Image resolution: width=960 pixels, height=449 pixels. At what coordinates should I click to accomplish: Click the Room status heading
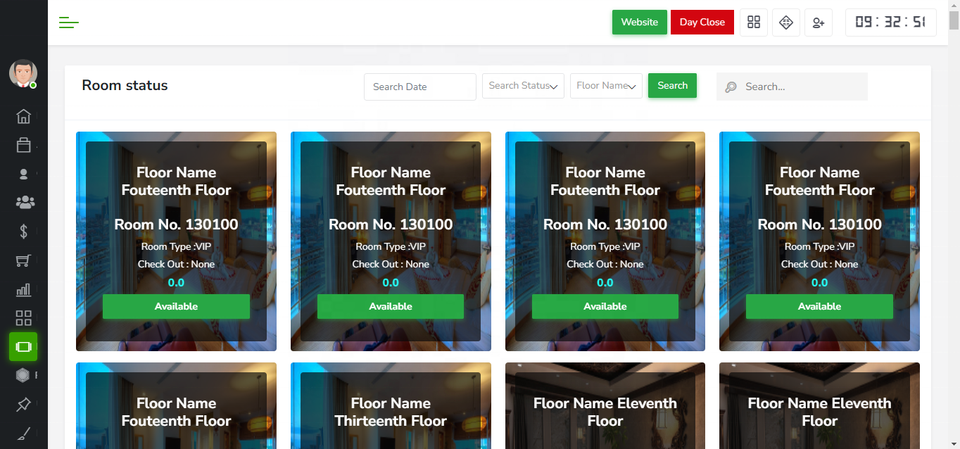pos(125,85)
